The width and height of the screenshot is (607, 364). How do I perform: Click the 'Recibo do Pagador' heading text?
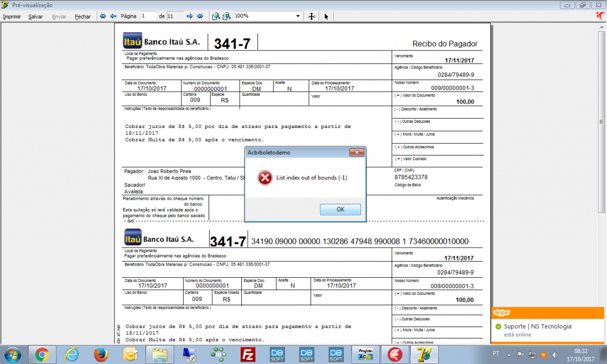(x=445, y=44)
